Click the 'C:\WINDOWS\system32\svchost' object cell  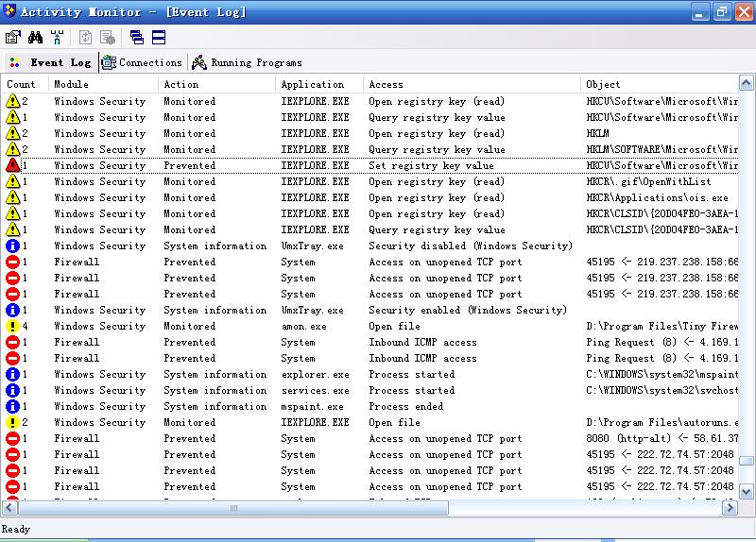661,391
